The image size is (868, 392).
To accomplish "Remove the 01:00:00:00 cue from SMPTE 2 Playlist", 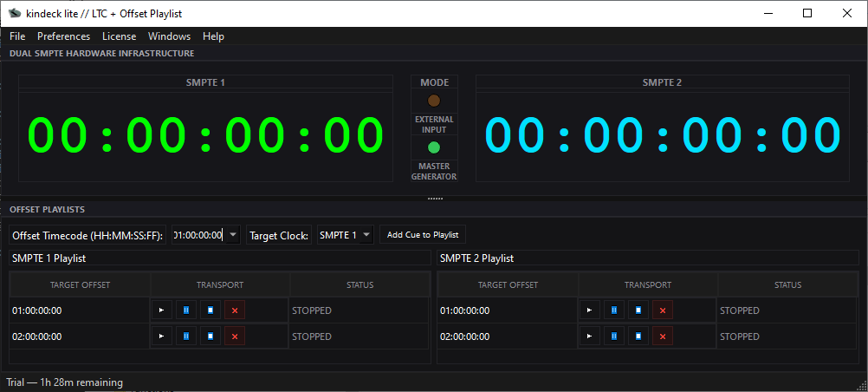I will pos(663,310).
